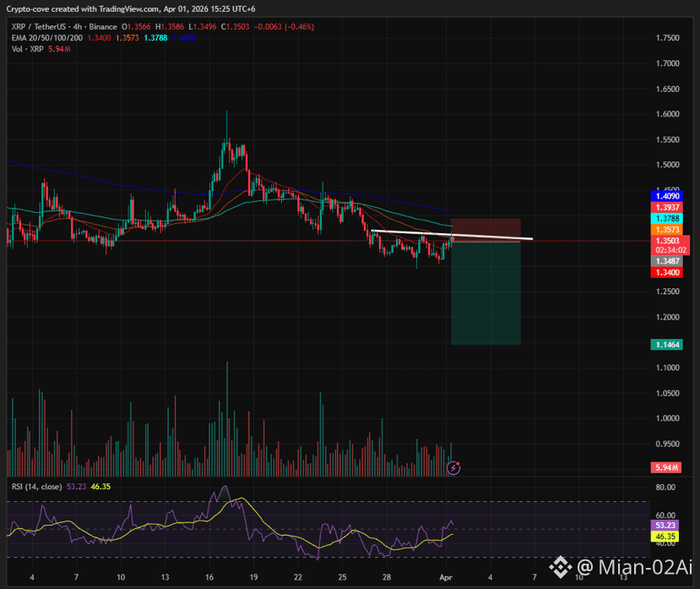Click the 1.0000 price scale value
Image resolution: width=700 pixels, height=589 pixels.
(667, 418)
